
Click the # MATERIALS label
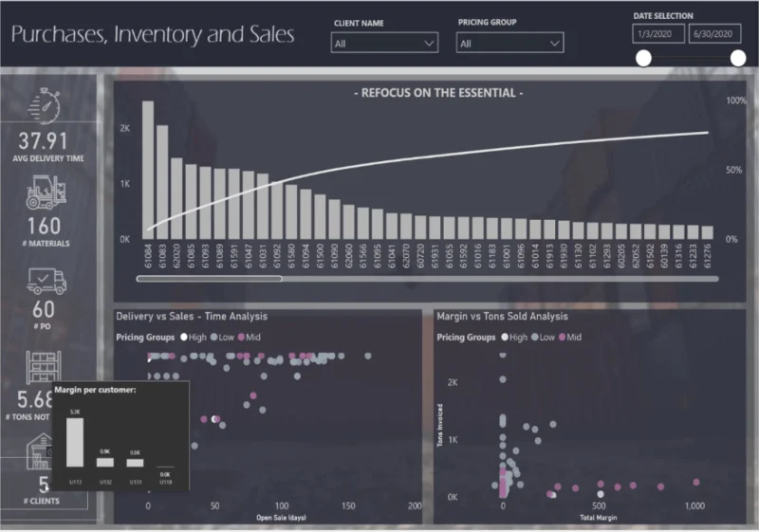pyautogui.click(x=46, y=244)
